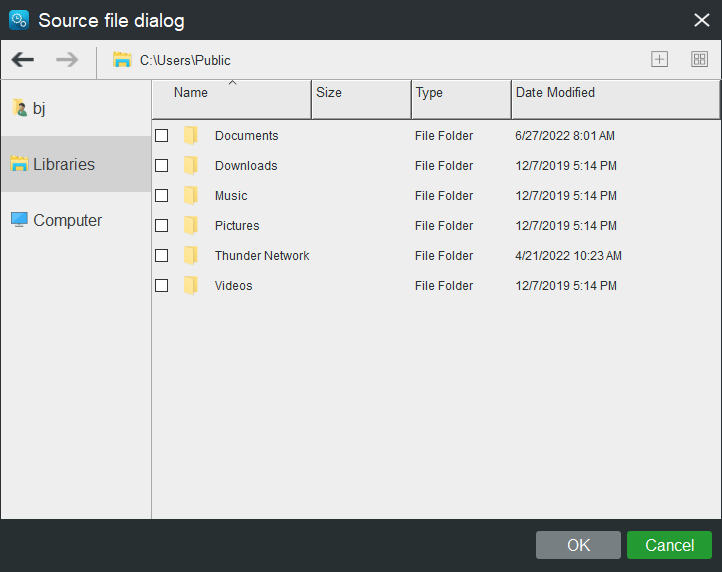Open the Computer item in sidebar

[x=56, y=220]
